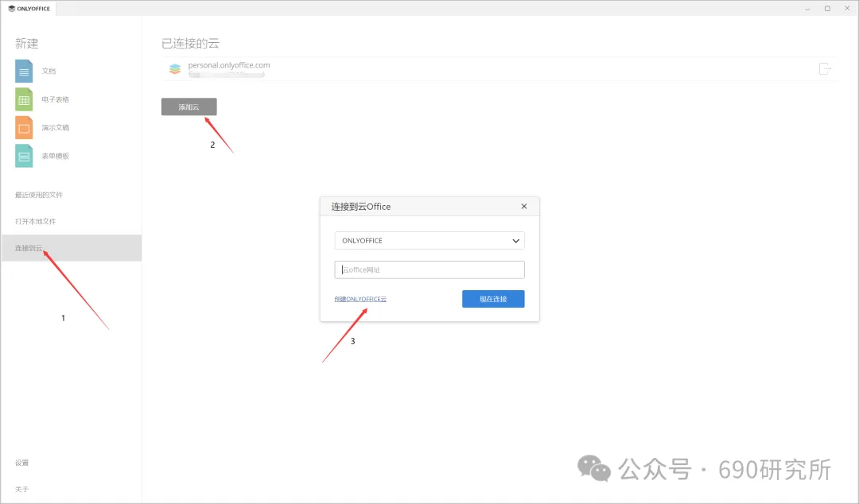The width and height of the screenshot is (859, 504).
Task: Click the 电子表格 label
Action: (56, 99)
